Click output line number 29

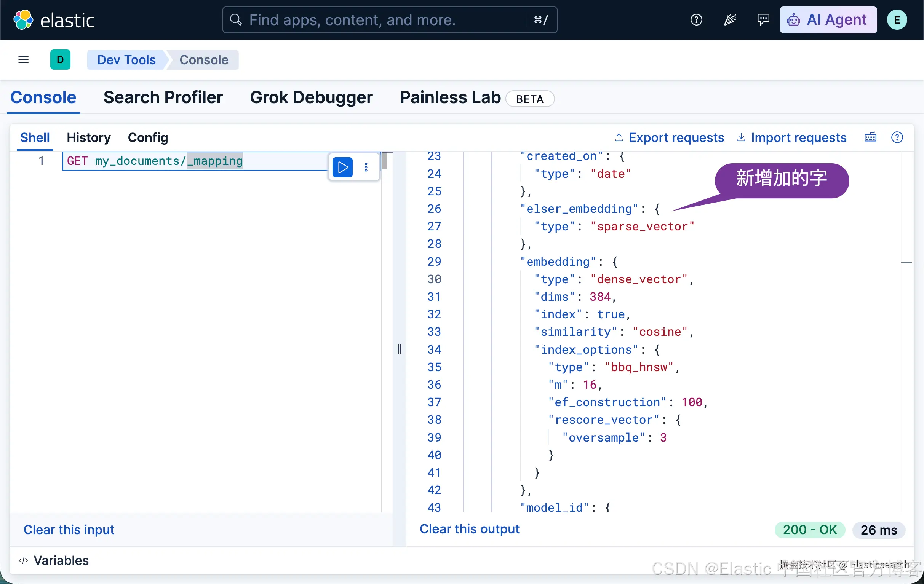(434, 262)
